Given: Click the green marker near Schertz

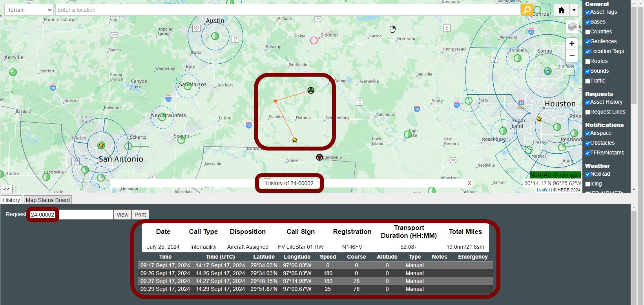Looking at the screenshot, I should pos(128,146).
